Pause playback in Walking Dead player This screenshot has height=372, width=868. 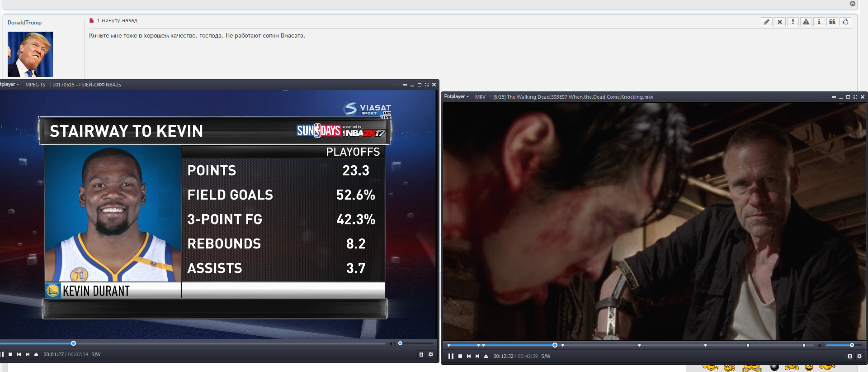pyautogui.click(x=451, y=356)
